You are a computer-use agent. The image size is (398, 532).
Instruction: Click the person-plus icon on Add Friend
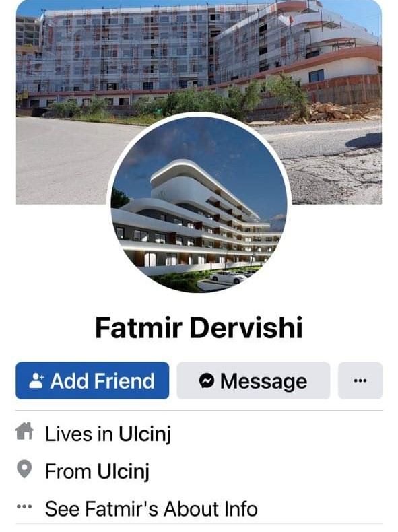pos(36,380)
